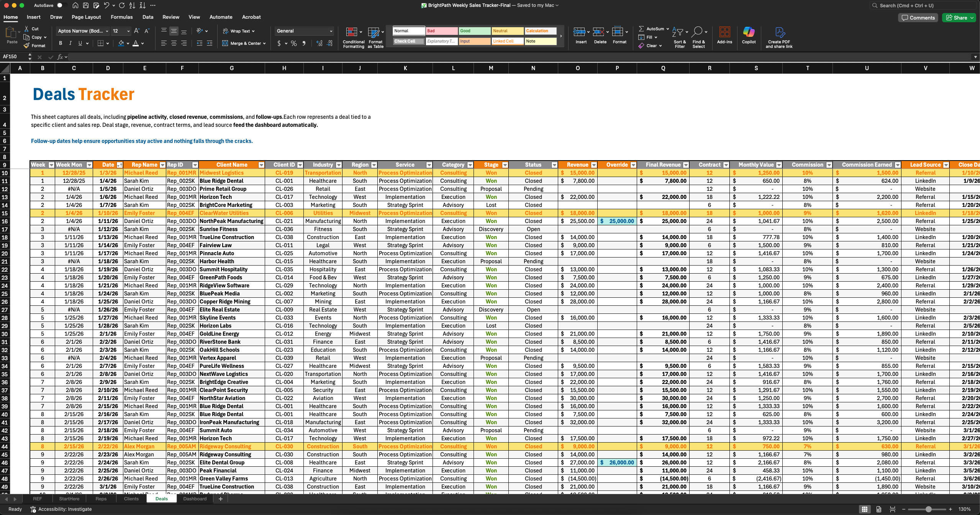Viewport: 980px width, 515px height.
Task: Click the Sort & Filter icon
Action: pos(677,33)
